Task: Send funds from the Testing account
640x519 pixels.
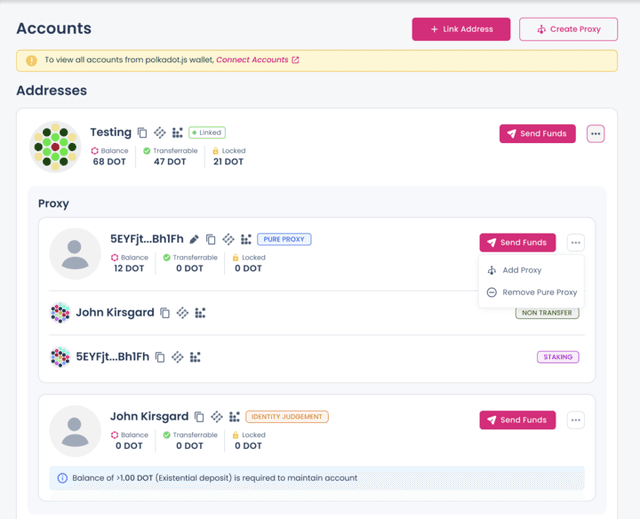Action: pyautogui.click(x=537, y=134)
